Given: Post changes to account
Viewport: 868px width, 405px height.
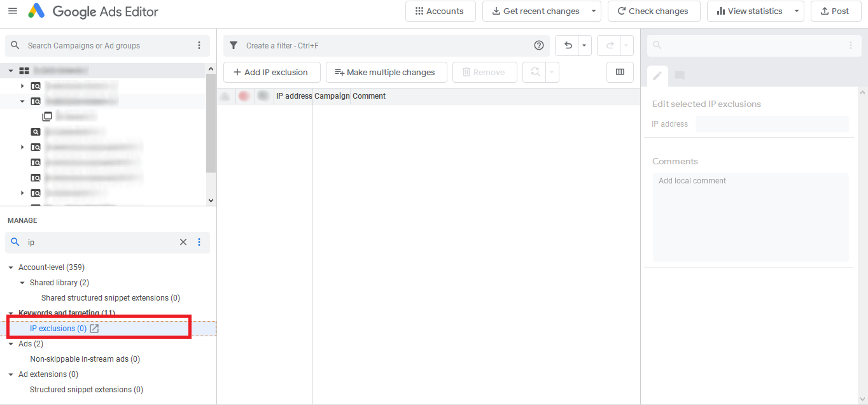Looking at the screenshot, I should pos(836,11).
